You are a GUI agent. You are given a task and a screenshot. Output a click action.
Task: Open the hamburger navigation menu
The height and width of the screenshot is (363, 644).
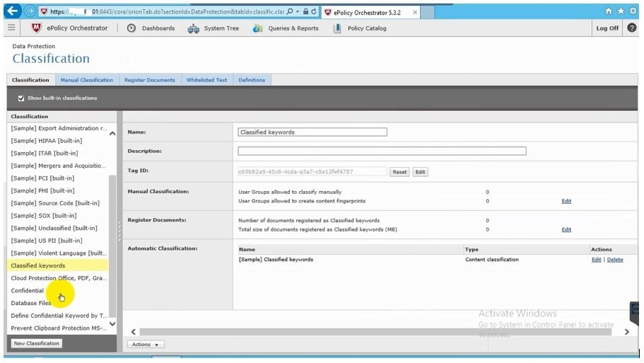(11, 28)
